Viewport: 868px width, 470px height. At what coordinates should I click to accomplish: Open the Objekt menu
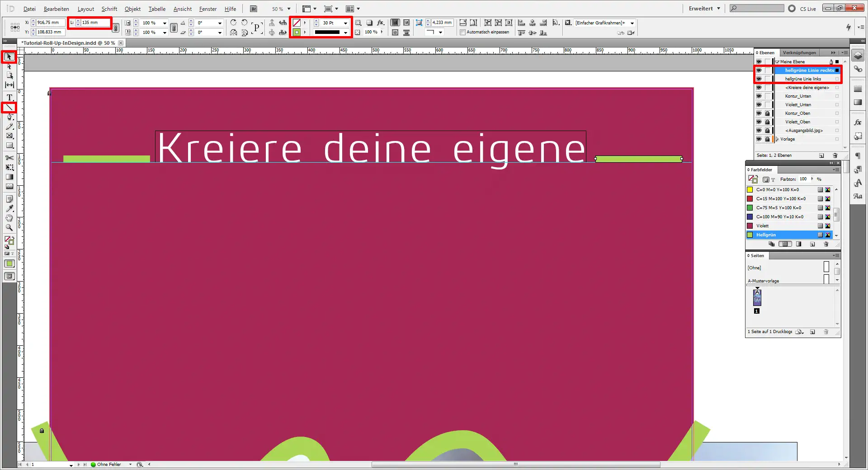click(x=132, y=9)
